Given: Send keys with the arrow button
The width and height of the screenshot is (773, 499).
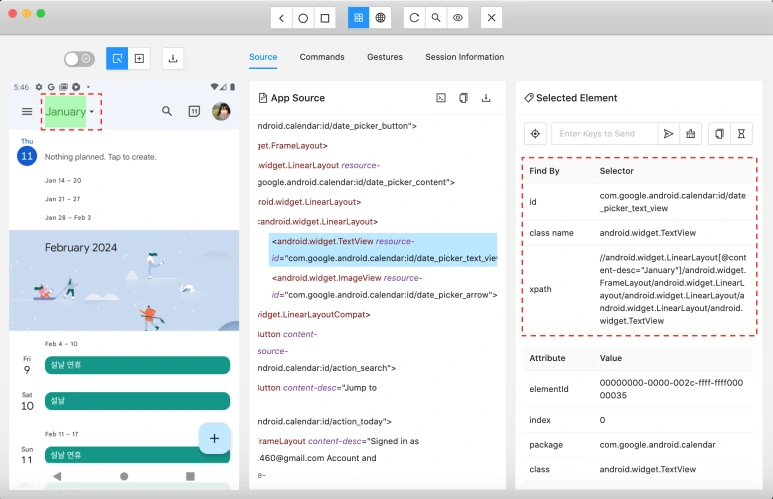Looking at the screenshot, I should click(x=668, y=134).
